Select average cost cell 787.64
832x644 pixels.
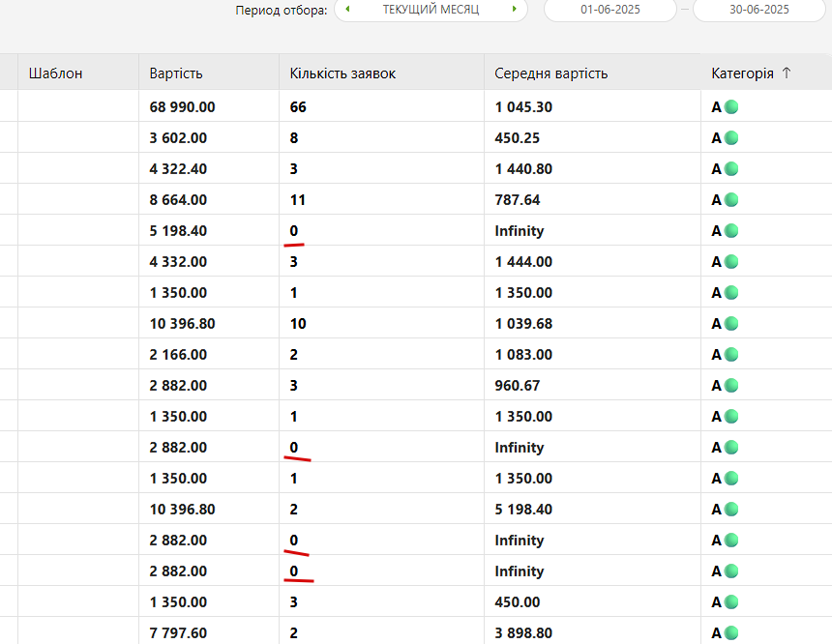pyautogui.click(x=517, y=200)
